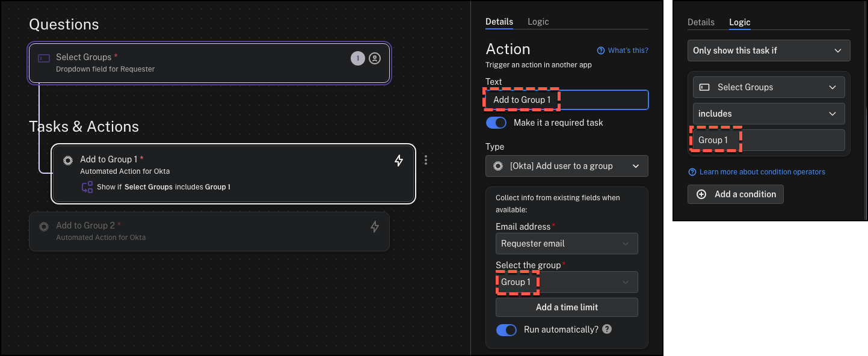Open the three-dot menu beside Add to Group 1
This screenshot has width=868, height=356.
point(426,160)
